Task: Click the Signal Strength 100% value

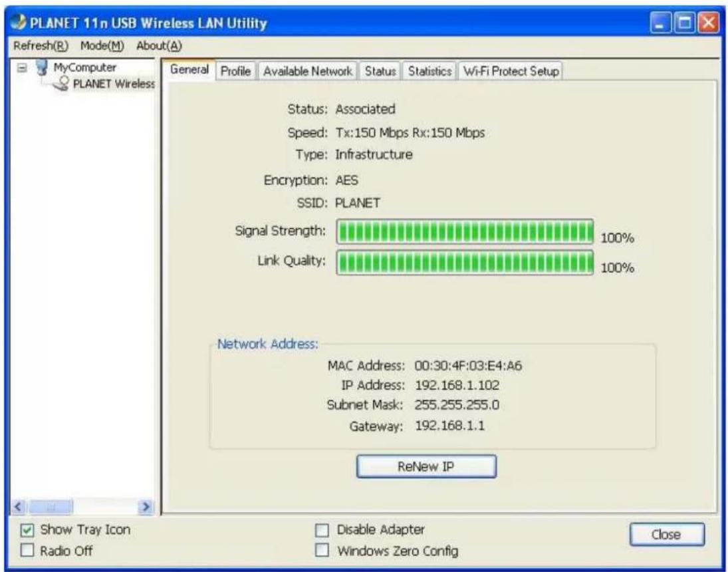Action: coord(618,238)
